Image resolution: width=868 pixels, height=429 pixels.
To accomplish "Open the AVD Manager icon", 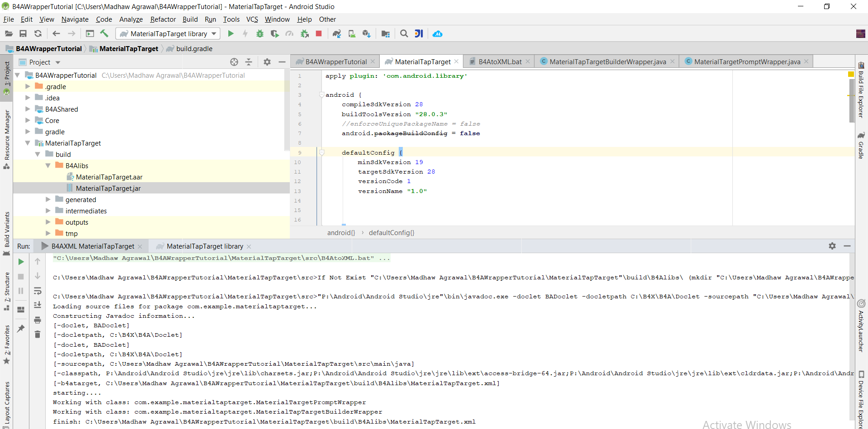I will pyautogui.click(x=352, y=33).
